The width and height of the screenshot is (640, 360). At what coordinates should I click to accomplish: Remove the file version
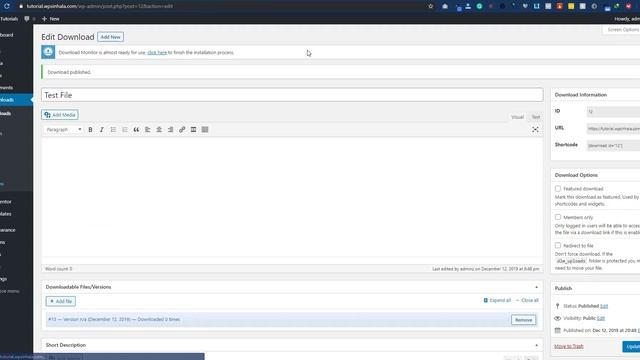click(524, 320)
